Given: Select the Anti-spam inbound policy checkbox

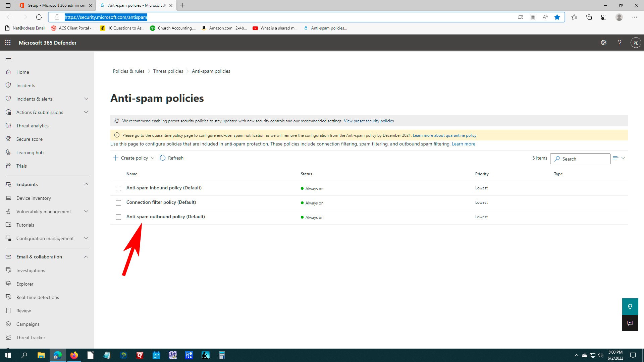Looking at the screenshot, I should [118, 188].
